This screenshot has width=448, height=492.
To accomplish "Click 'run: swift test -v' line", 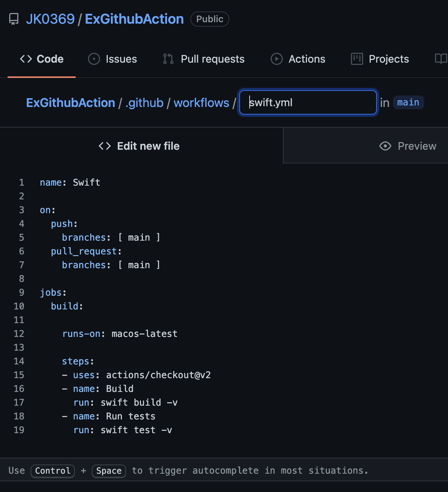I will (123, 430).
